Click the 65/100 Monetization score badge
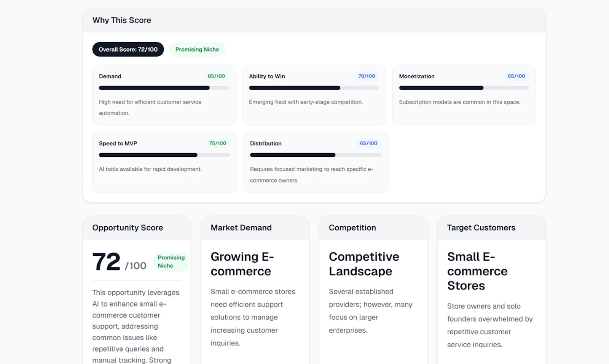This screenshot has width=609, height=364. [x=517, y=76]
